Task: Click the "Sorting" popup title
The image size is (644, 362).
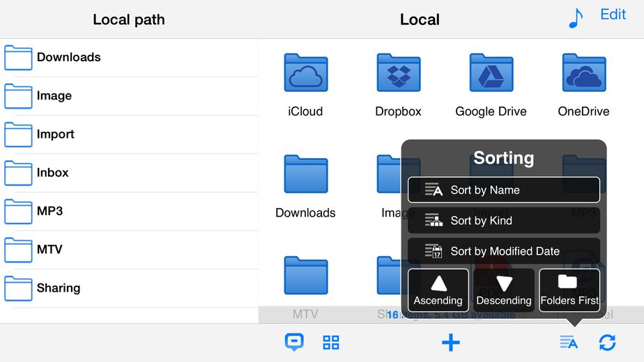Action: click(x=504, y=158)
